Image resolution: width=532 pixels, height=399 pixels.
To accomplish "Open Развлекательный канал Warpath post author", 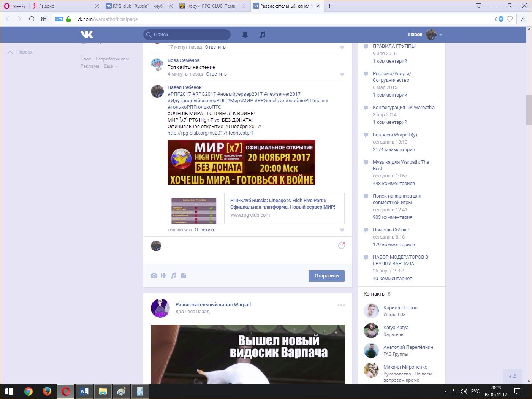I will (214, 305).
